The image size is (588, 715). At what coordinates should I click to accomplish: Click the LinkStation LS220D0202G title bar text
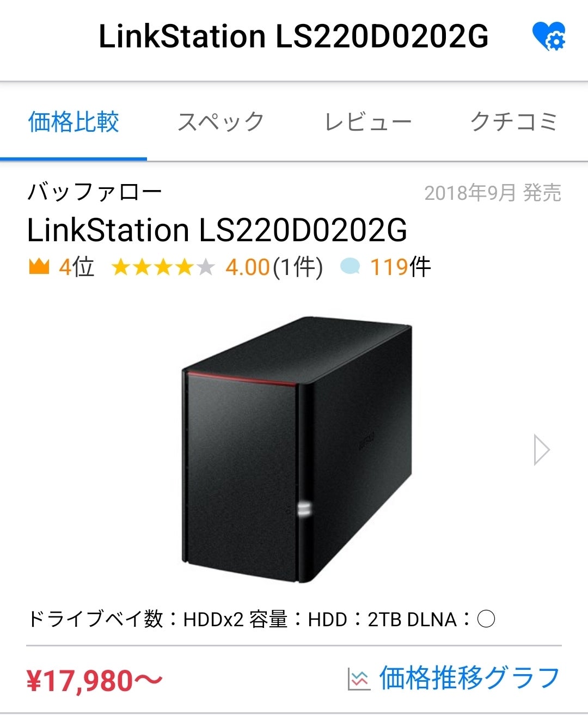point(293,36)
